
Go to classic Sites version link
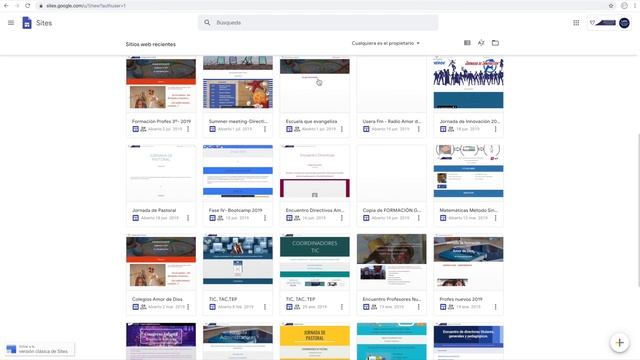pos(40,349)
